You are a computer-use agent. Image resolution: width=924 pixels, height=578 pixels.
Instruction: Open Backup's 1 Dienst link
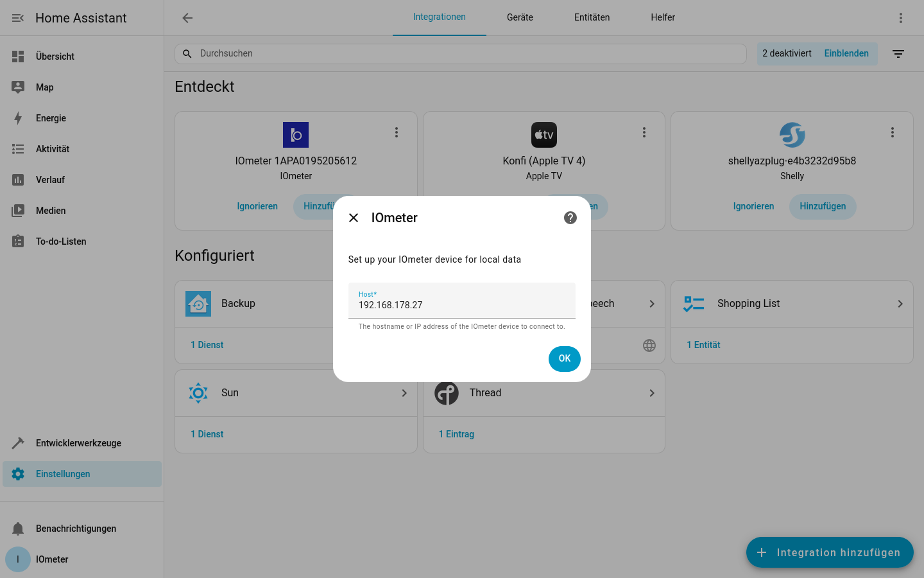[207, 346]
